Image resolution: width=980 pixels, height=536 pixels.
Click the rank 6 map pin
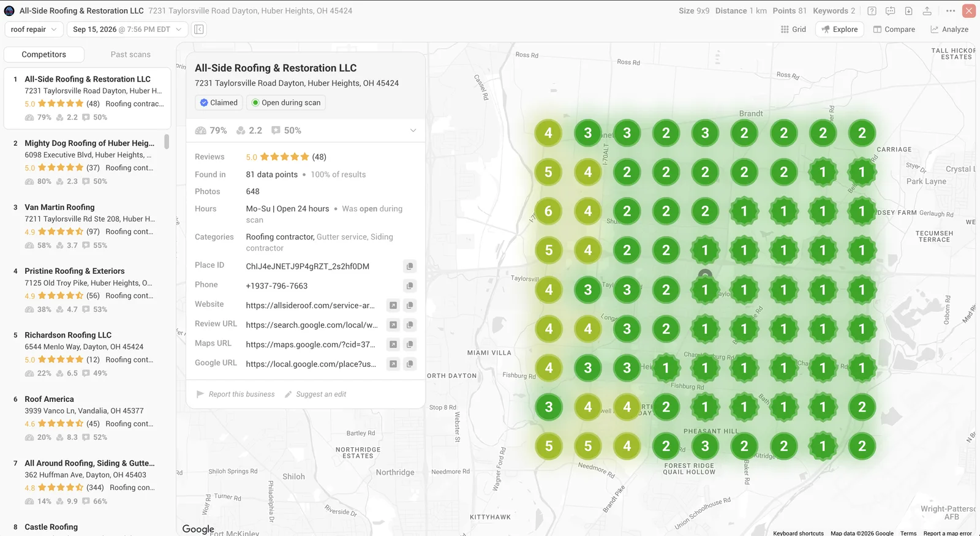coord(548,211)
